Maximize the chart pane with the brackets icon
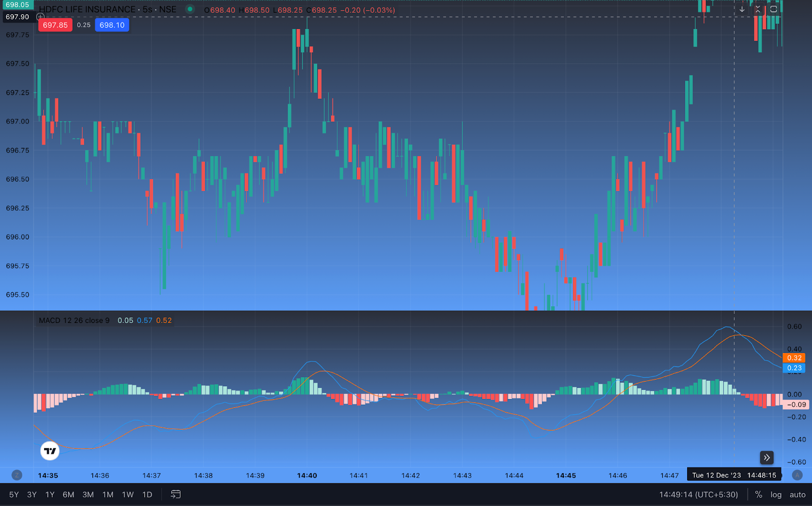 pos(773,9)
